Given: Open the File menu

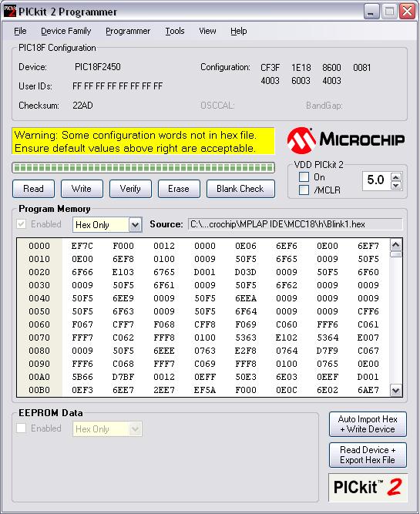Looking at the screenshot, I should (20, 31).
